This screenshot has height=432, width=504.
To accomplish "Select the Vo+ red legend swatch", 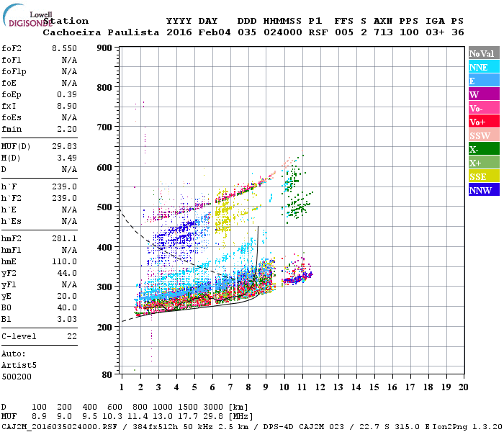I will pyautogui.click(x=484, y=122).
